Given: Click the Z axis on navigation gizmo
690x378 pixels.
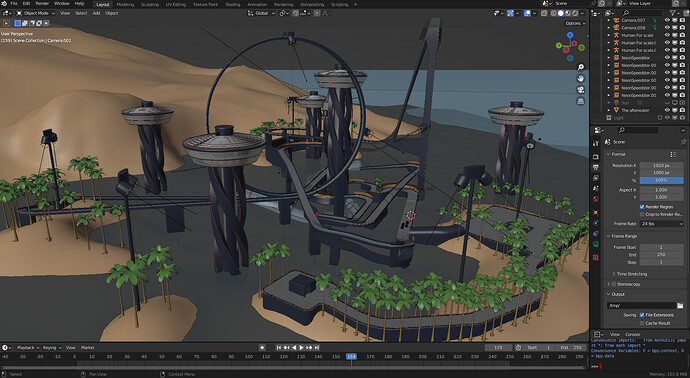Looking at the screenshot, I should (570, 35).
